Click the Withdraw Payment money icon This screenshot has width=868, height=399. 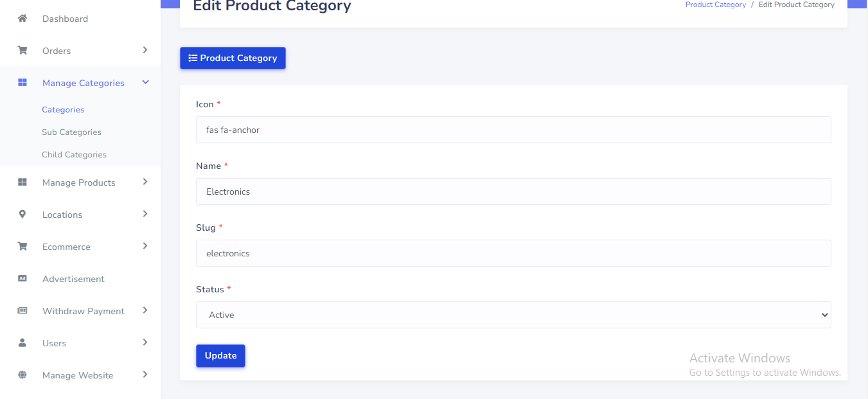click(x=22, y=311)
